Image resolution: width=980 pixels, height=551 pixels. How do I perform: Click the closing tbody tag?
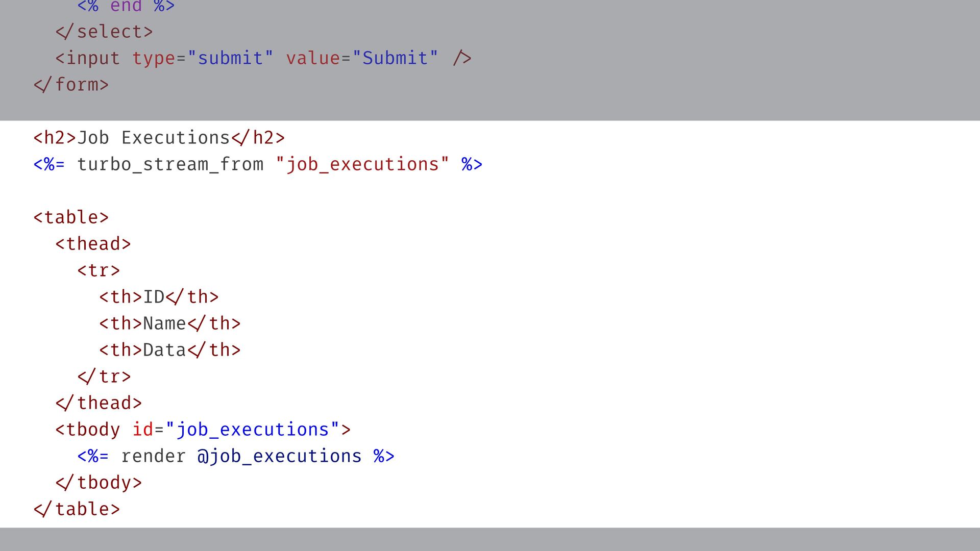(99, 483)
